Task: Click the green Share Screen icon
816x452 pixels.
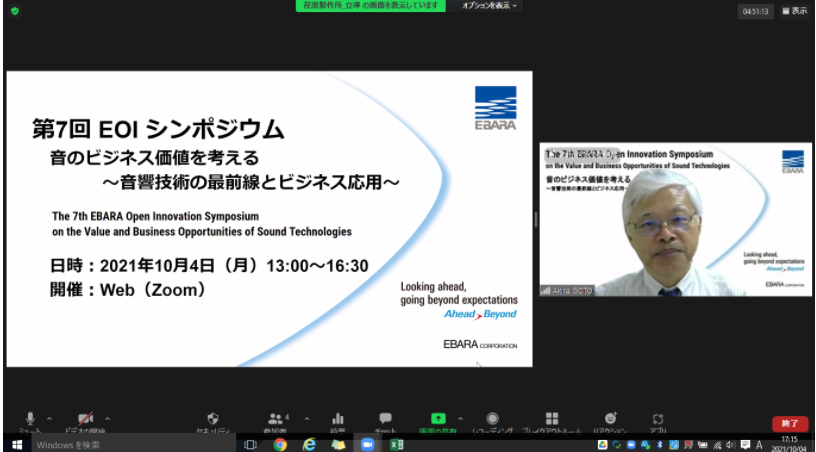Action: pyautogui.click(x=437, y=419)
